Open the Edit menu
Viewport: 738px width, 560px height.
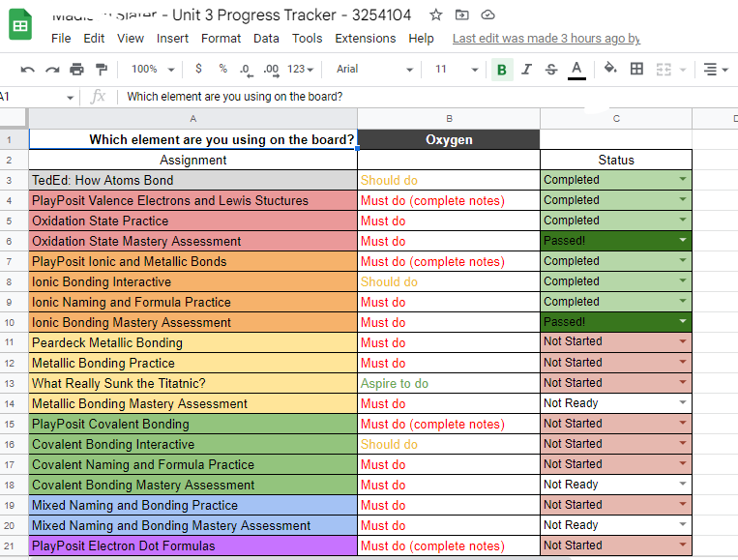coord(94,39)
